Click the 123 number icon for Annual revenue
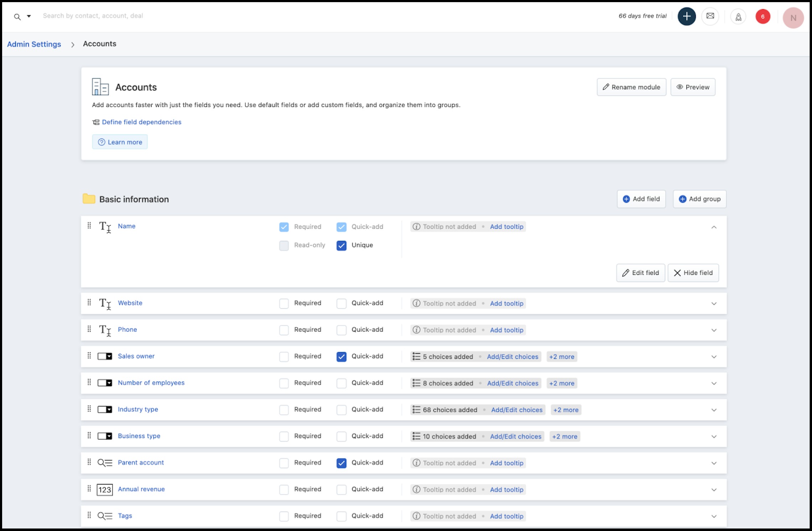The height and width of the screenshot is (531, 812). pyautogui.click(x=105, y=489)
